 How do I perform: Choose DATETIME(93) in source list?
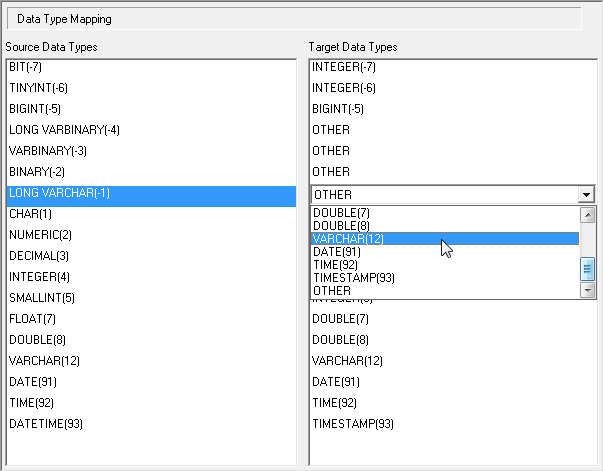point(46,424)
